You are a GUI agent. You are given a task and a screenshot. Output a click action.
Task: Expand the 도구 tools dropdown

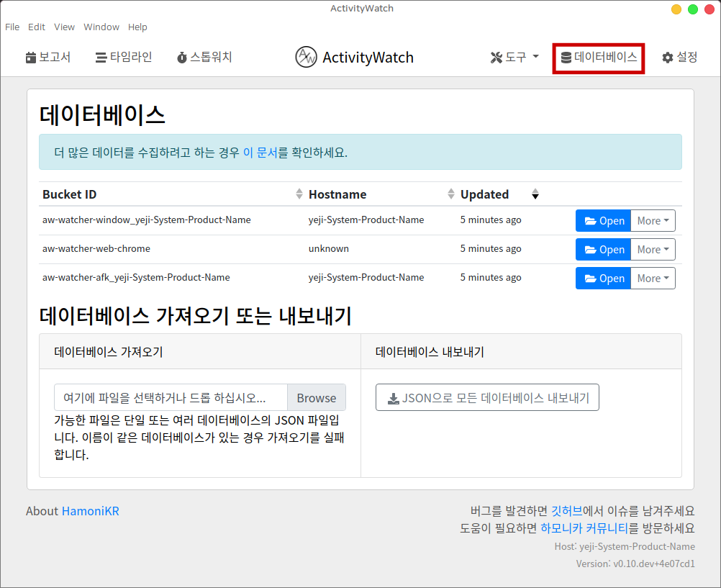click(x=514, y=58)
